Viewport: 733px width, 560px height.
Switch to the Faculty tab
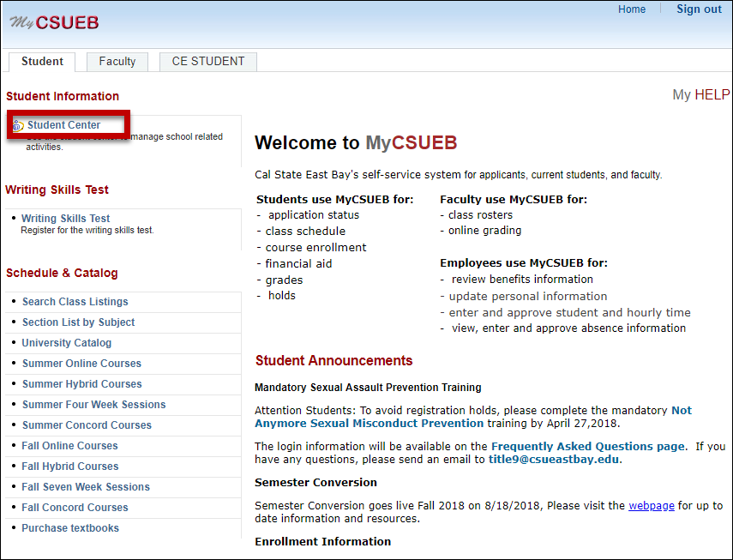point(117,61)
